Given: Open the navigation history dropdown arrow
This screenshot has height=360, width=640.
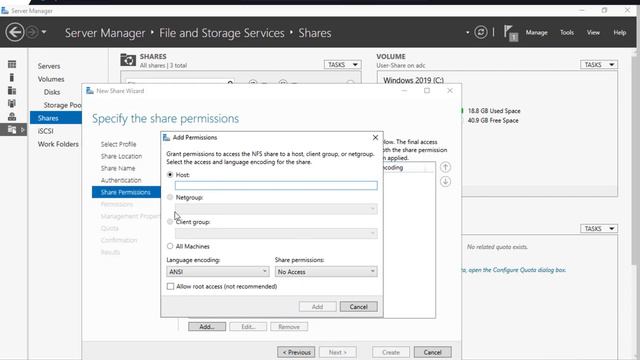Looking at the screenshot, I should 44,32.
